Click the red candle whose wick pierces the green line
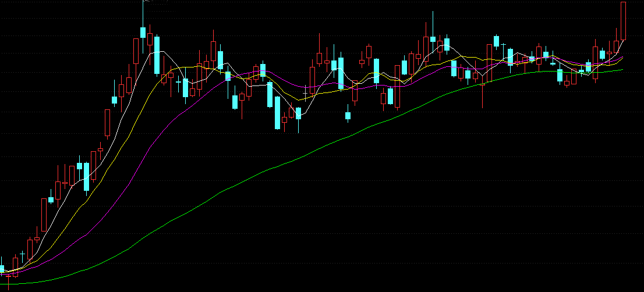Viewport: 644px width, 292px height. coord(483,84)
